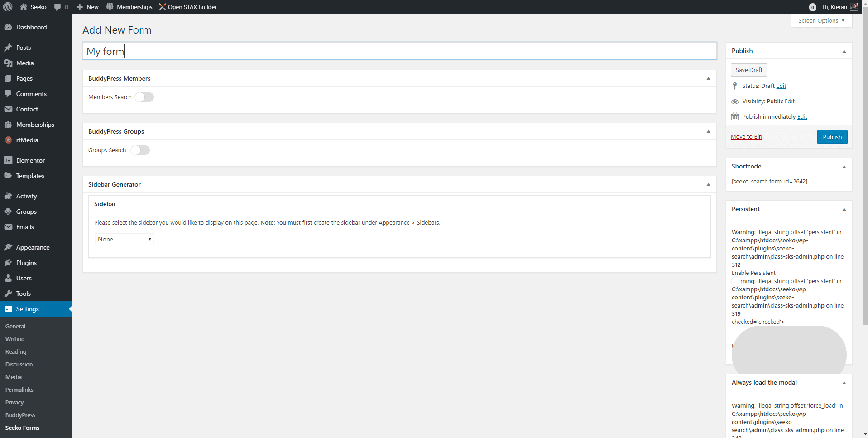Click the Groups icon in sidebar
This screenshot has width=868, height=438.
[8, 212]
